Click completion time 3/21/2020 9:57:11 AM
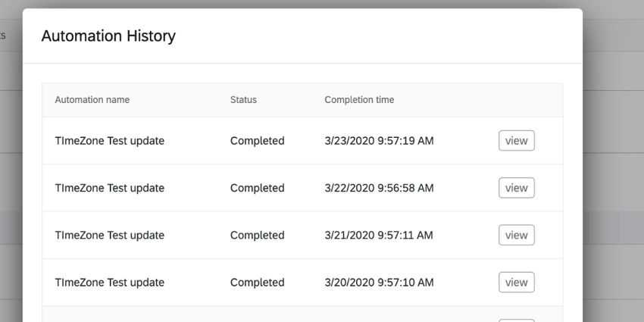 (x=379, y=235)
